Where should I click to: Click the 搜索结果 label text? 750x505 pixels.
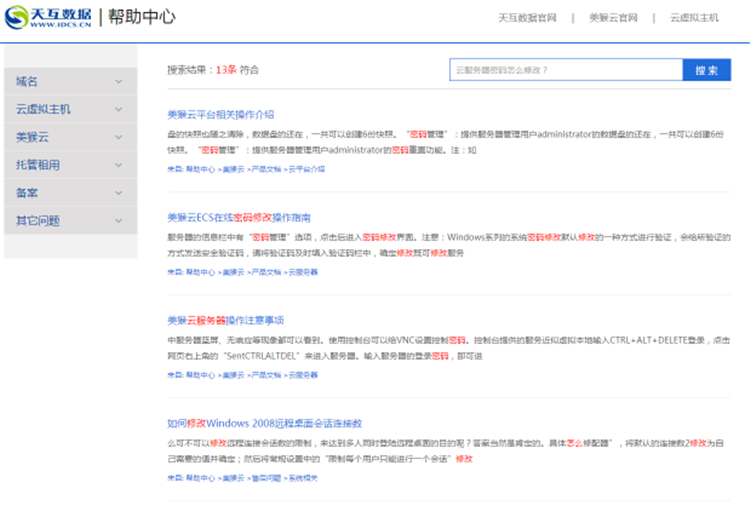point(187,70)
